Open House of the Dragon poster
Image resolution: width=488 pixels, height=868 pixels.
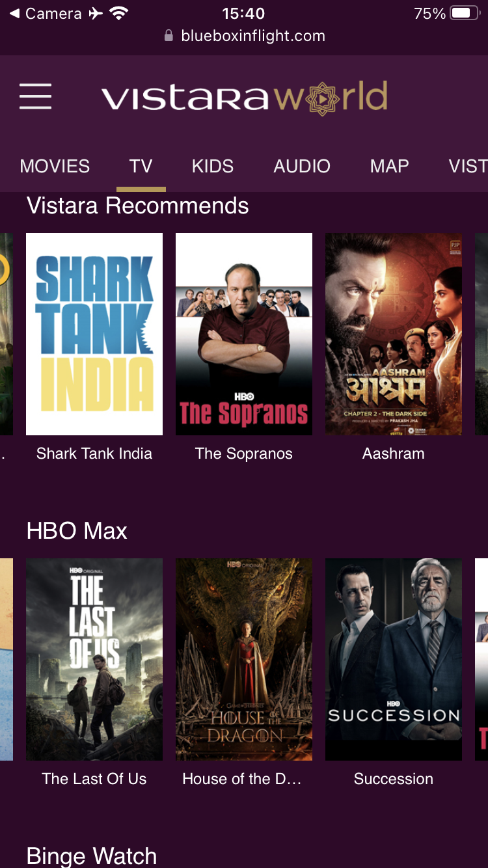[244, 659]
